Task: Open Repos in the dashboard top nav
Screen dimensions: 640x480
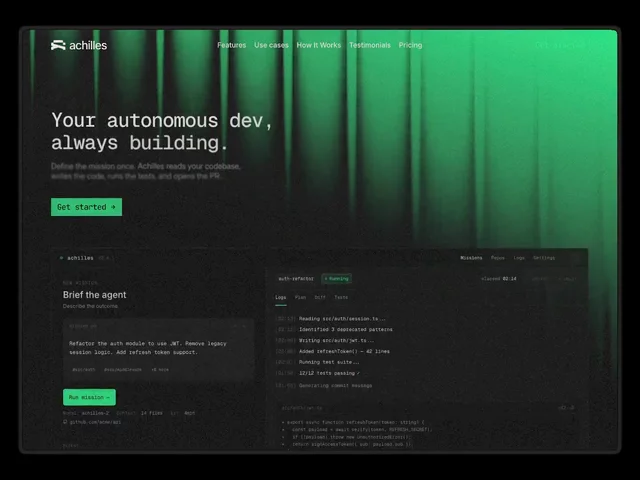Action: (498, 258)
